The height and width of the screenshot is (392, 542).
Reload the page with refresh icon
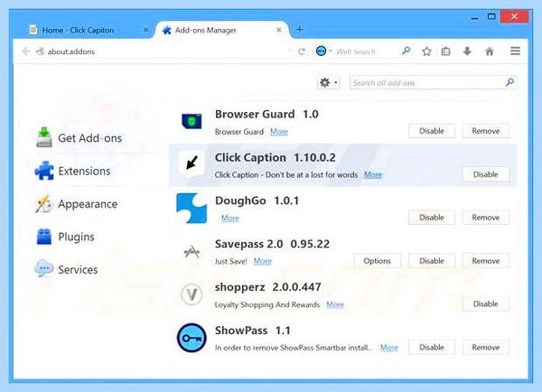click(x=302, y=51)
